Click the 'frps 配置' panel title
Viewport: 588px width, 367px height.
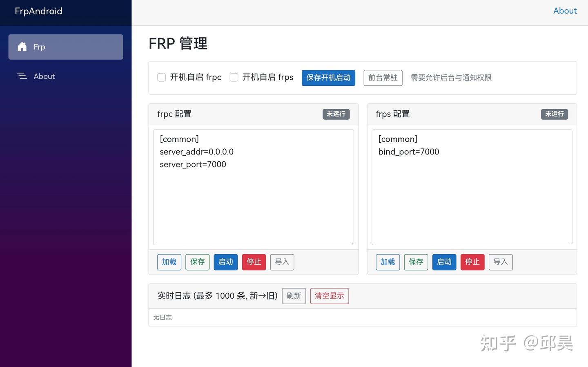[x=393, y=114]
